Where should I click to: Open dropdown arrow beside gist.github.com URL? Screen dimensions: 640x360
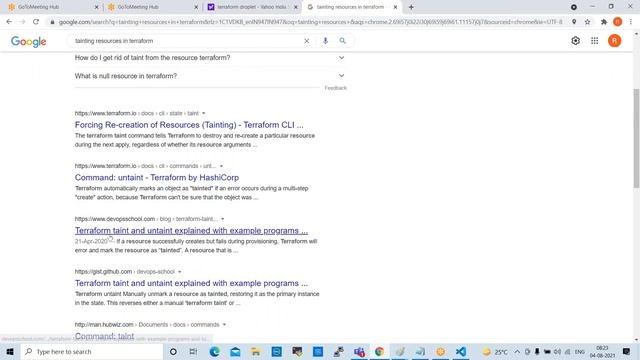tap(180, 272)
